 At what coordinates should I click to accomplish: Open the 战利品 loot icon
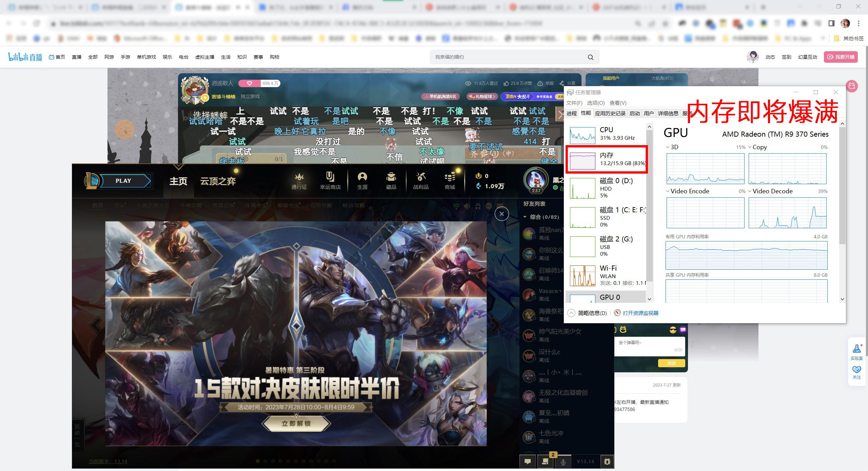tap(421, 180)
